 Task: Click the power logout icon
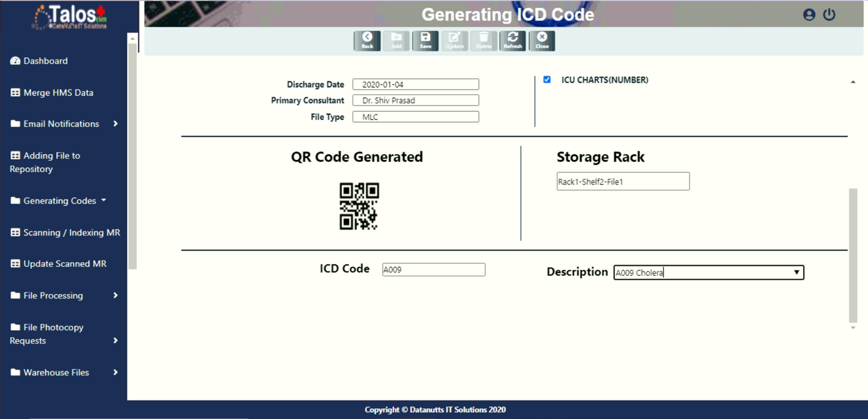click(830, 15)
